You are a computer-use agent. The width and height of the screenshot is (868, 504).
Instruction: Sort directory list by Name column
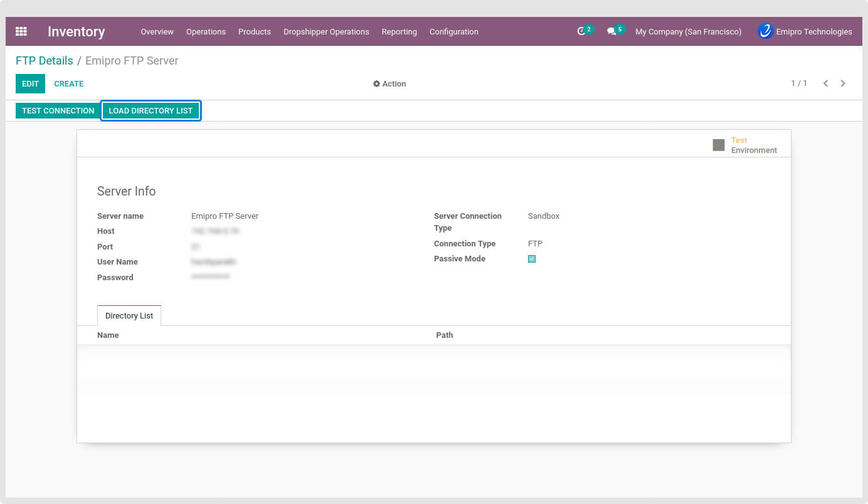[x=108, y=335]
